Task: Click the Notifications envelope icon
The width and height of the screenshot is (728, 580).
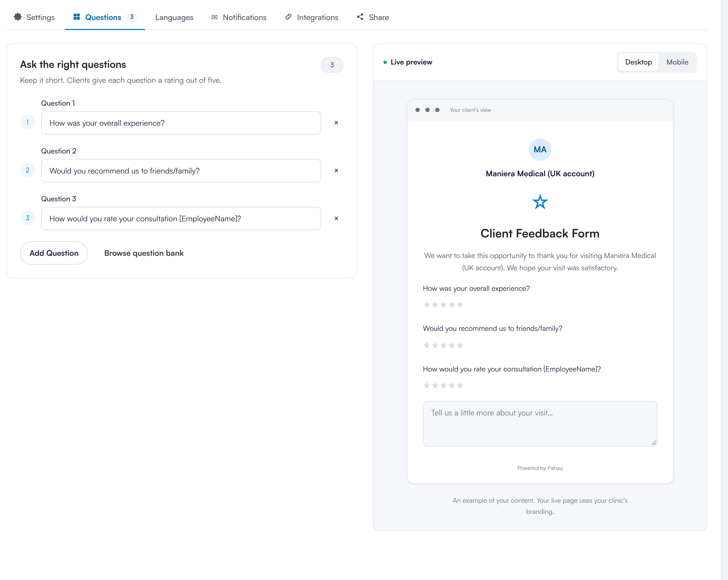Action: (215, 17)
